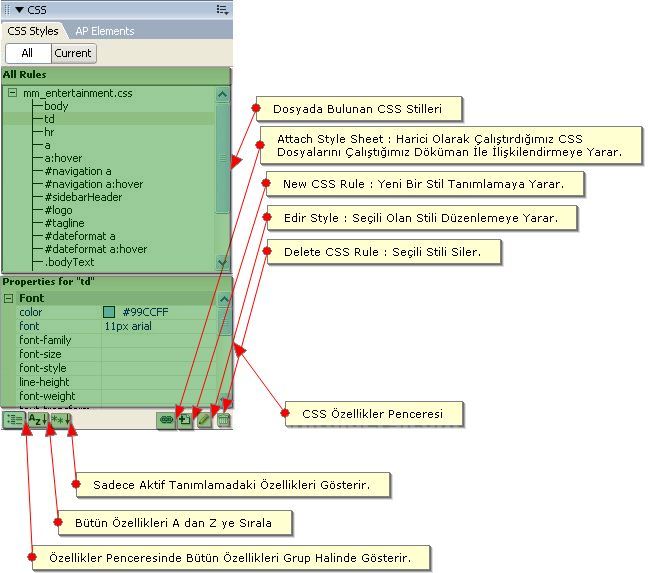Image resolution: width=648 pixels, height=573 pixels.
Task: Show only set properties icon
Action: [59, 420]
